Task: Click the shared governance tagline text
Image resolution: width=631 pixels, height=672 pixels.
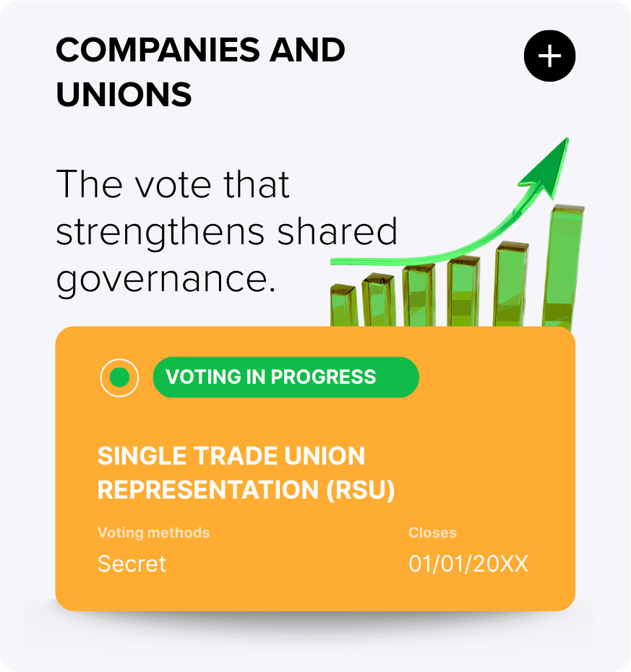Action: tap(226, 233)
